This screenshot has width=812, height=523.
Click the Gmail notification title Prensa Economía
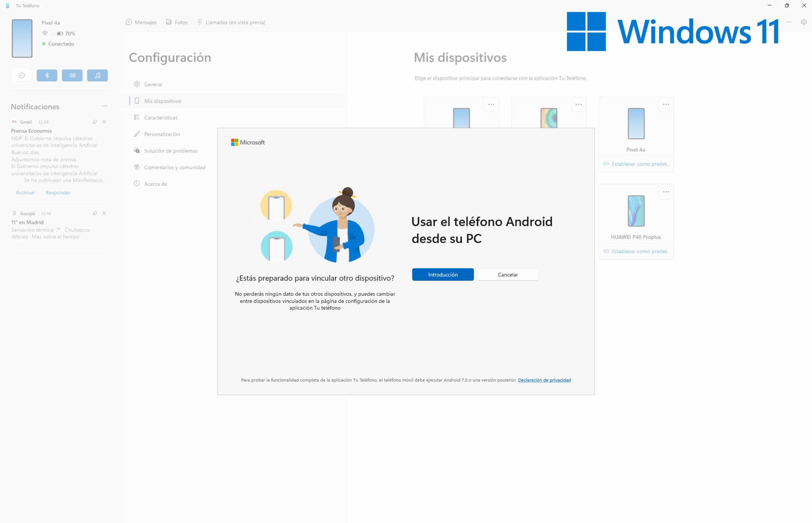pos(31,131)
